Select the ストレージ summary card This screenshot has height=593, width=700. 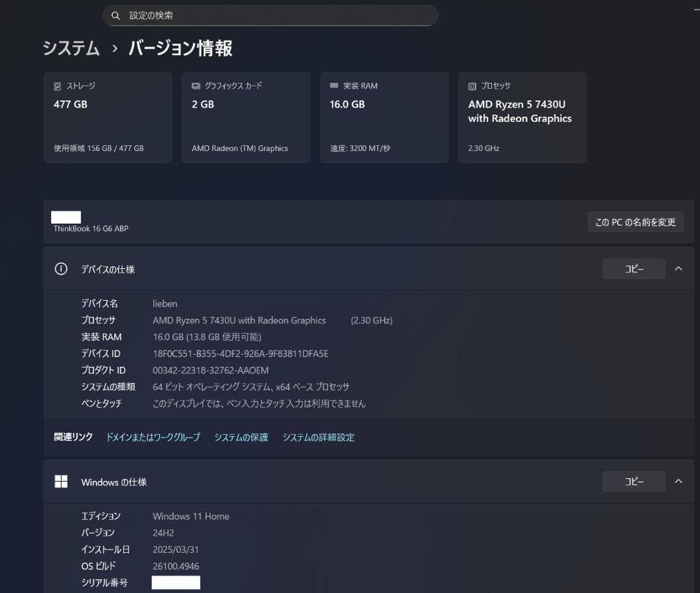point(108,117)
